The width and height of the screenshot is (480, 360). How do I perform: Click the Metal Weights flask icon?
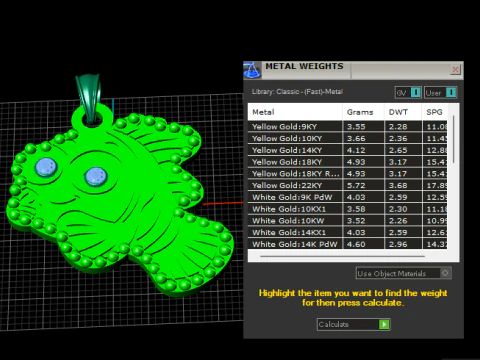[x=252, y=70]
